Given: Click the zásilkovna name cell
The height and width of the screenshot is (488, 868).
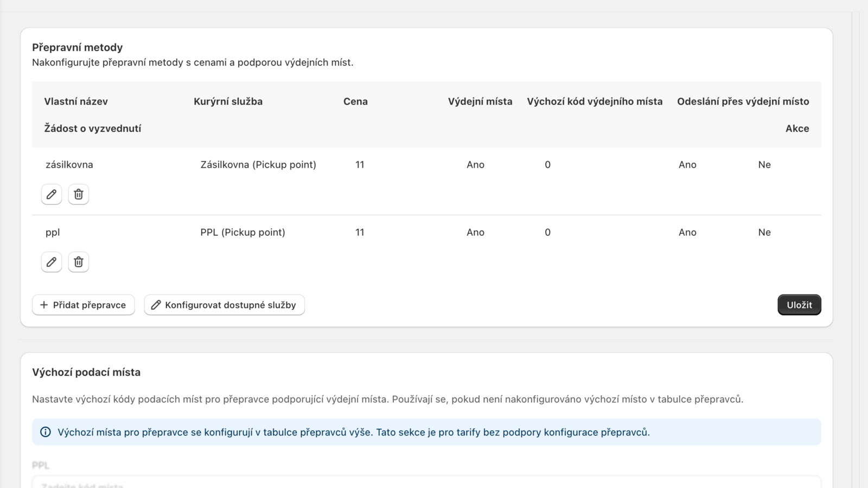Looking at the screenshot, I should pyautogui.click(x=69, y=165).
